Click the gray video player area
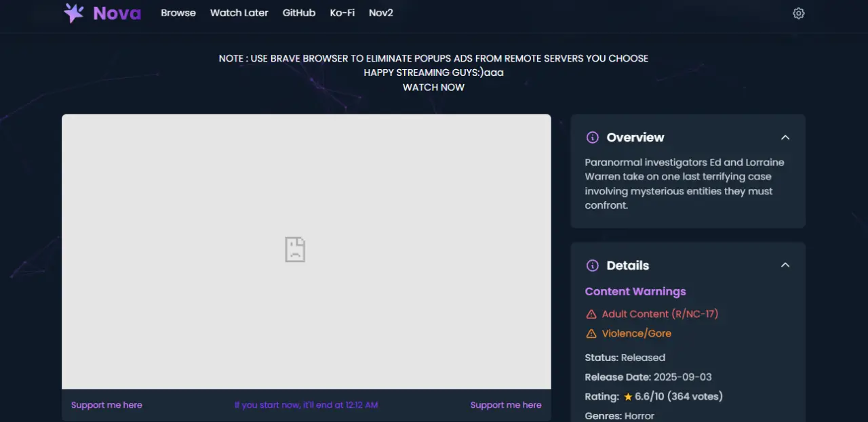The width and height of the screenshot is (868, 422). 307,251
